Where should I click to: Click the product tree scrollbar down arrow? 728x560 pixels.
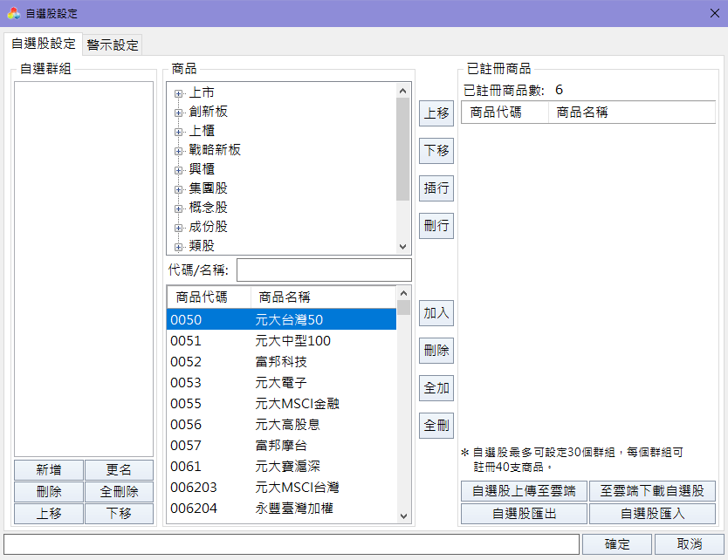[403, 247]
